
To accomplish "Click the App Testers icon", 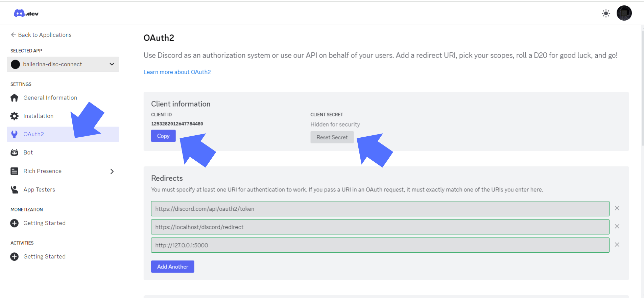I will 14,190.
